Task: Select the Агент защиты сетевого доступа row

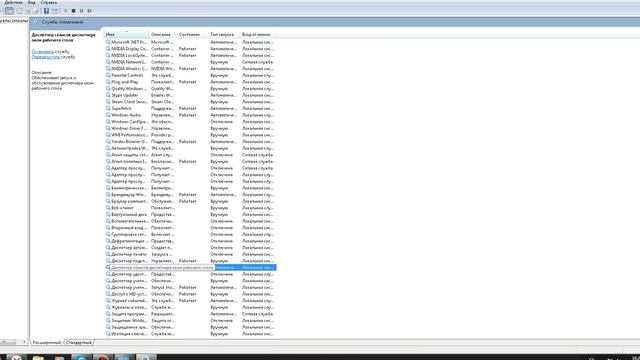Action: (x=190, y=155)
